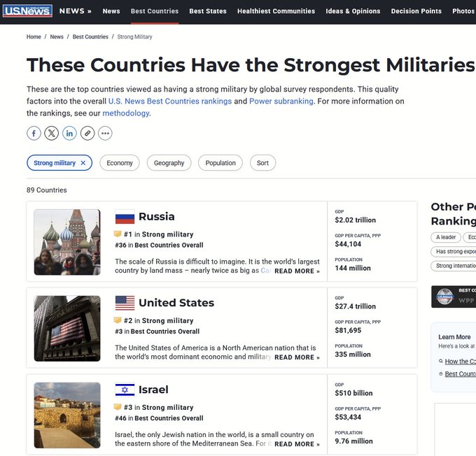Open Israel's READ MORE link
Image resolution: width=476 pixels, height=456 pixels.
click(x=297, y=444)
